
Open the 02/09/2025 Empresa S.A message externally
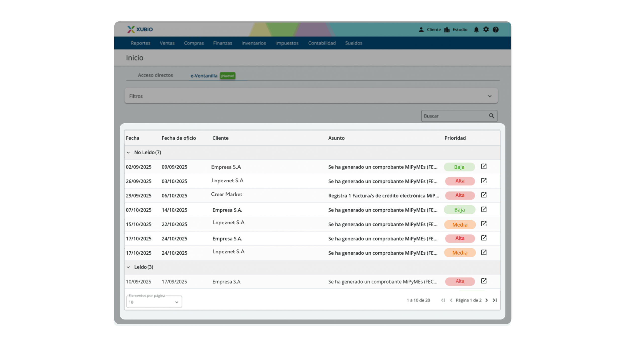click(484, 166)
